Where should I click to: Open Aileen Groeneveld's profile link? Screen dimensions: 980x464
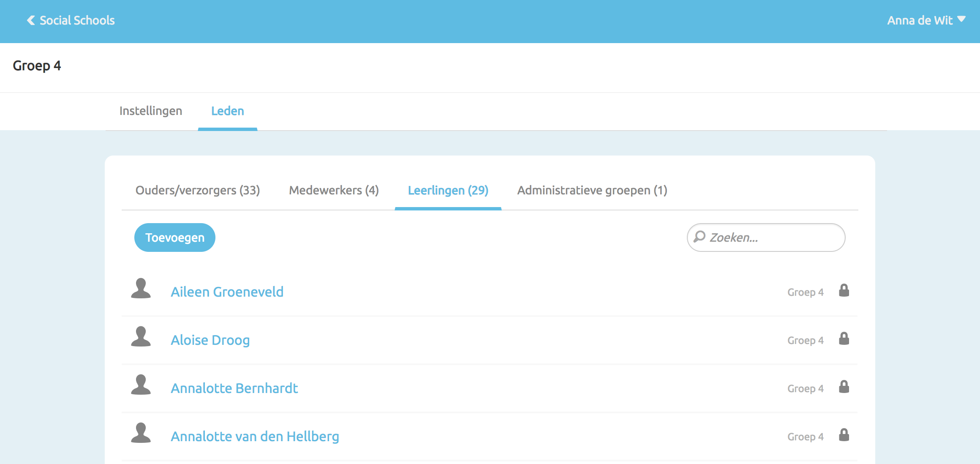click(x=227, y=292)
